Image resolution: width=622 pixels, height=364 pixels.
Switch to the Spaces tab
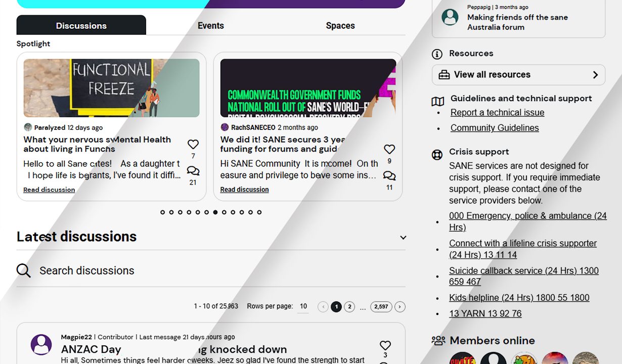pyautogui.click(x=340, y=26)
